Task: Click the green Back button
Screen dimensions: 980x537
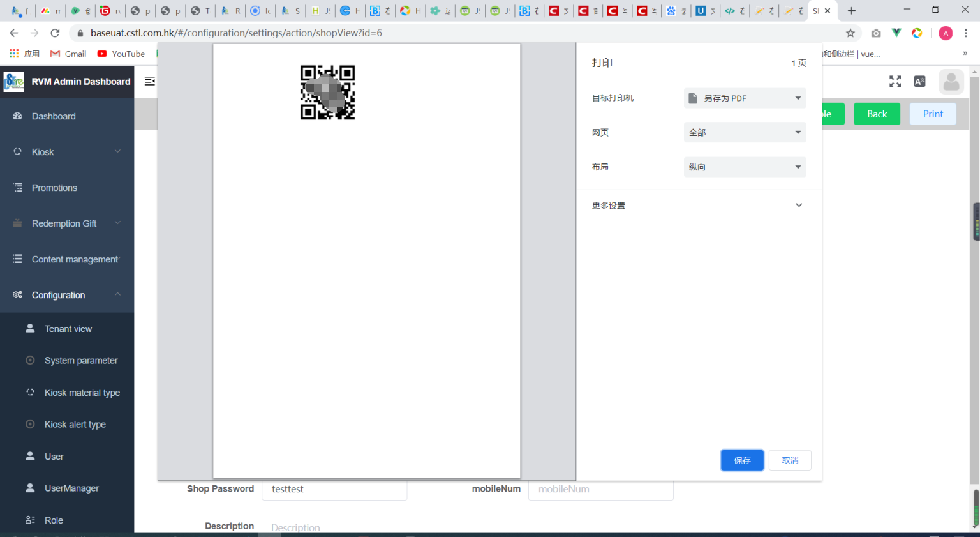Action: click(x=877, y=114)
